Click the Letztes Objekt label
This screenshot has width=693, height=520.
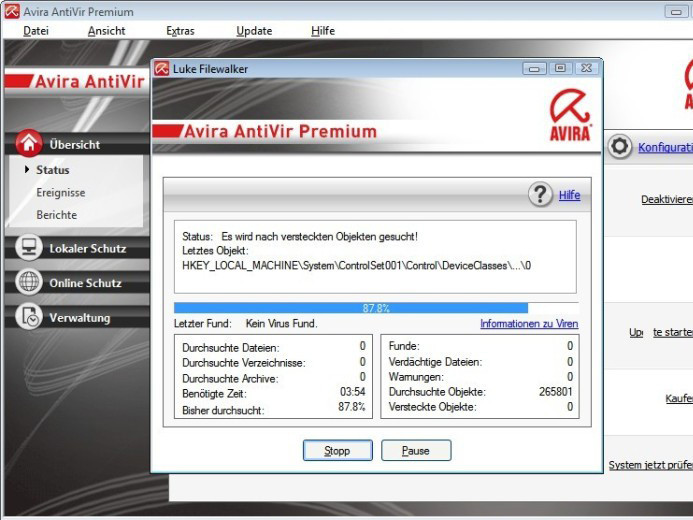point(215,251)
